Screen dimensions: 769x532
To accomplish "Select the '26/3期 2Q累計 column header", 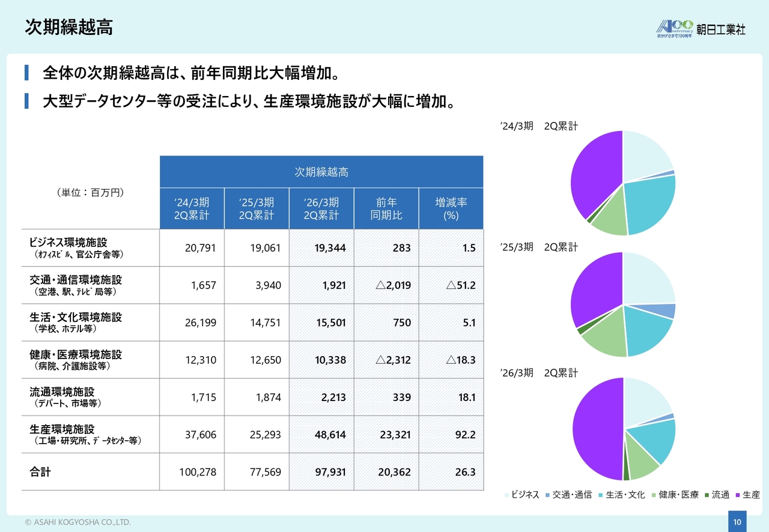I will click(x=321, y=208).
